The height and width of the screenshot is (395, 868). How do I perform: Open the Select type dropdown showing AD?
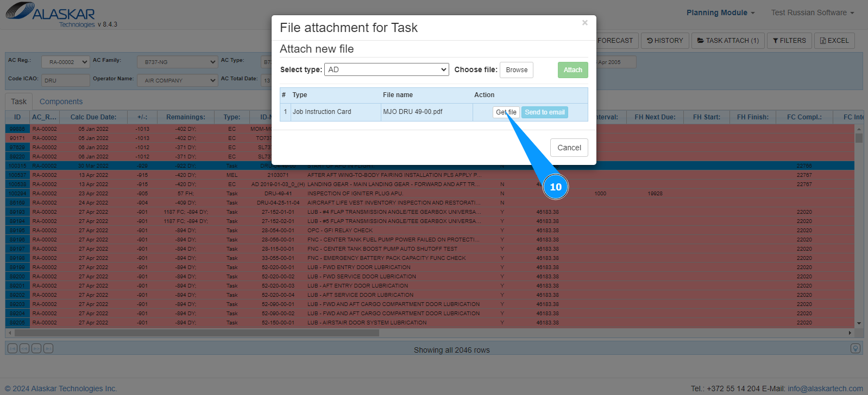coord(387,69)
